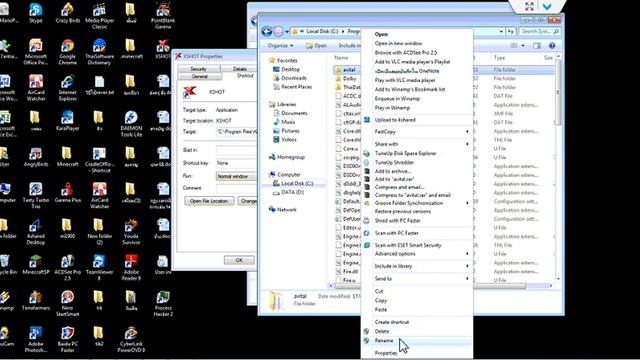This screenshot has width=640, height=360.
Task: Open the PointBlank Garena shortcut
Action: 163,16
